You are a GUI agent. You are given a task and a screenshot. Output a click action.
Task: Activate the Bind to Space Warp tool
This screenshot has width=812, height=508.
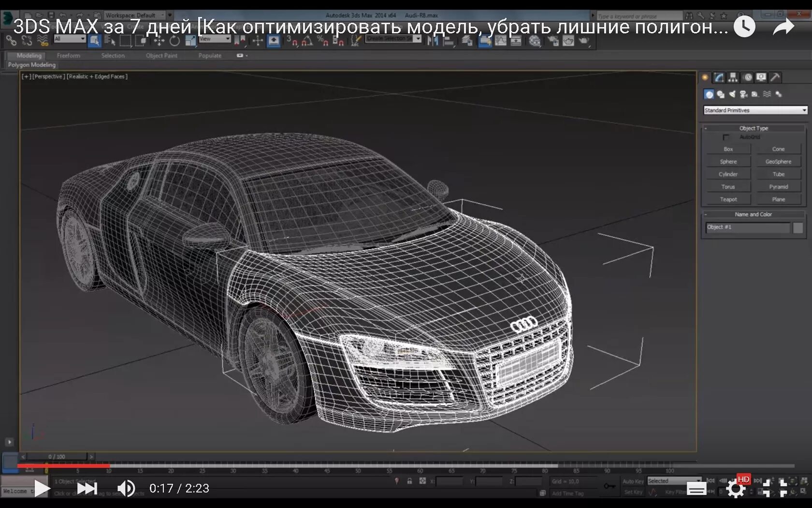(43, 41)
